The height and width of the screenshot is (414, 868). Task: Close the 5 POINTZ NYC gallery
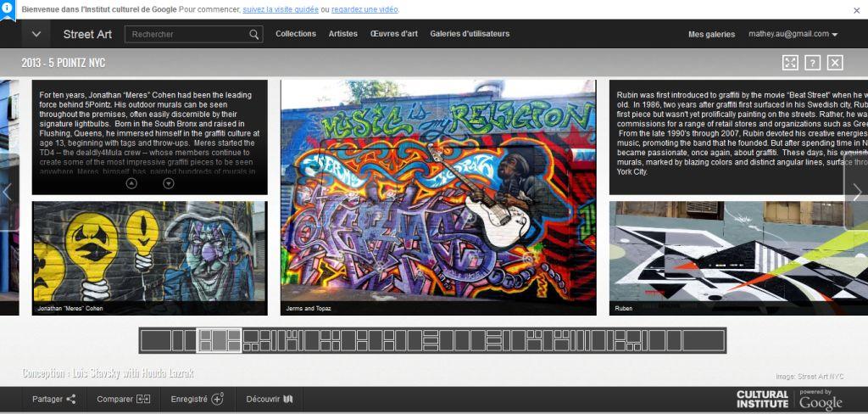(x=835, y=63)
